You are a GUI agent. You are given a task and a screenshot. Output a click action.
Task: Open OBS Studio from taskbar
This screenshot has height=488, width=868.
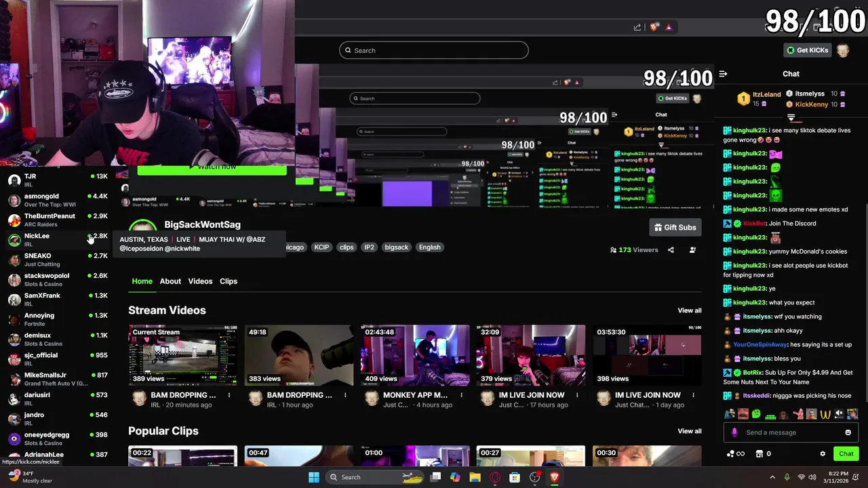coord(534,477)
